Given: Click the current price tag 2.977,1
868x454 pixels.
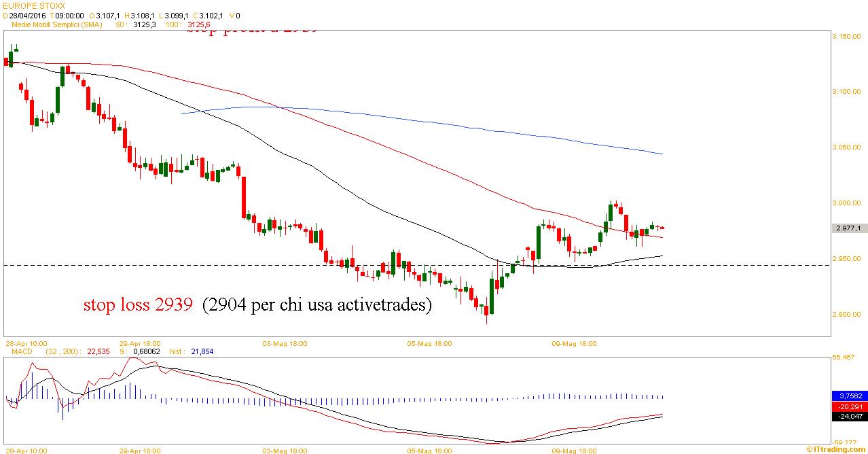Looking at the screenshot, I should coord(850,228).
